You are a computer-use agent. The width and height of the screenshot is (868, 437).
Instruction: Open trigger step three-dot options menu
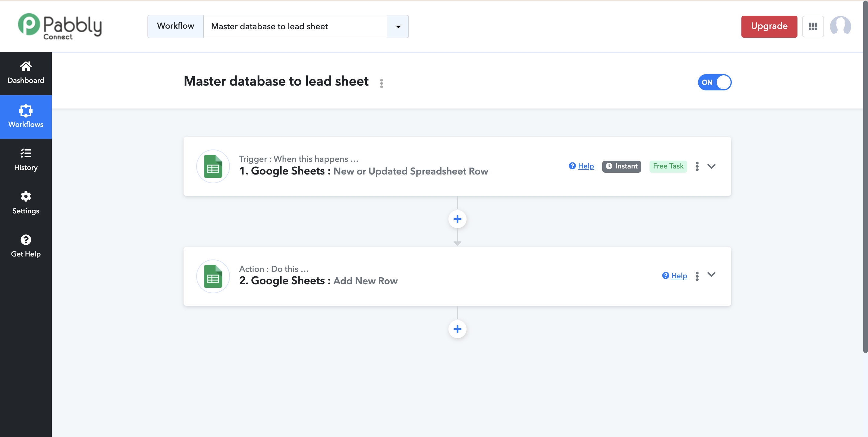(x=697, y=166)
